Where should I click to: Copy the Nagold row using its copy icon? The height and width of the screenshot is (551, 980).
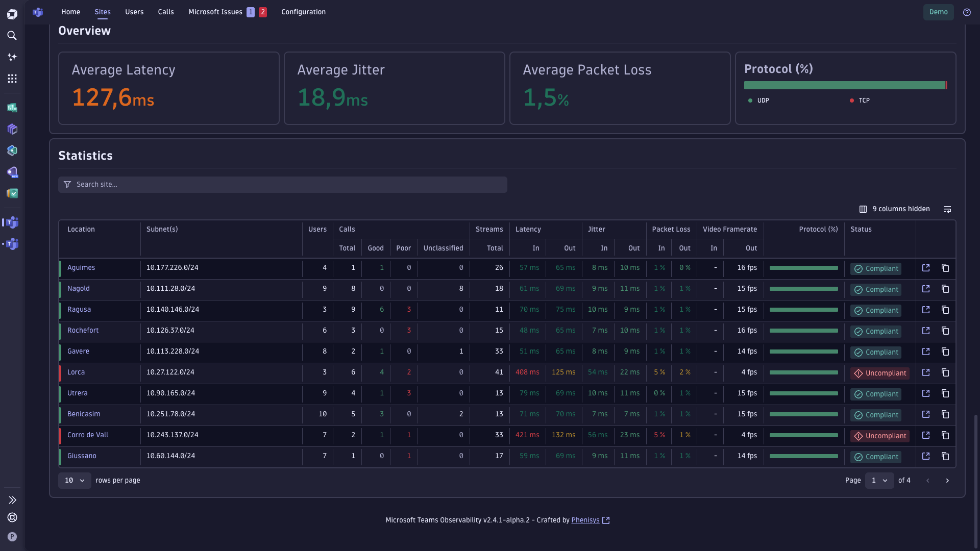click(x=946, y=289)
